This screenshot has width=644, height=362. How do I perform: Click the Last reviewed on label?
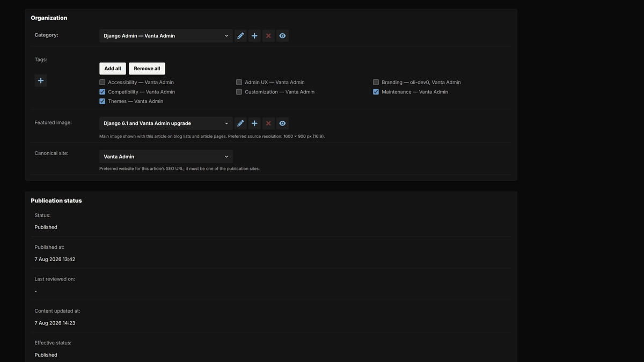[x=55, y=279]
